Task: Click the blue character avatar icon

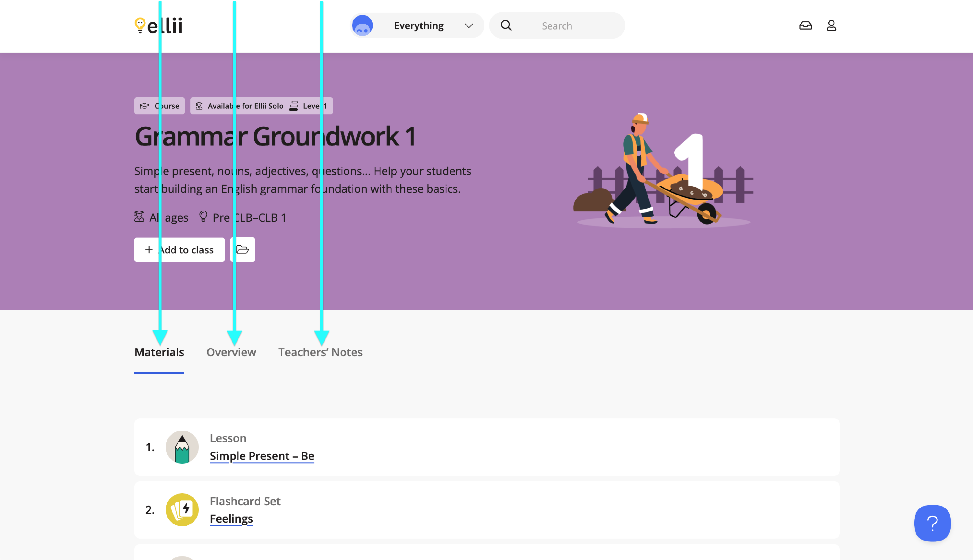Action: [363, 26]
